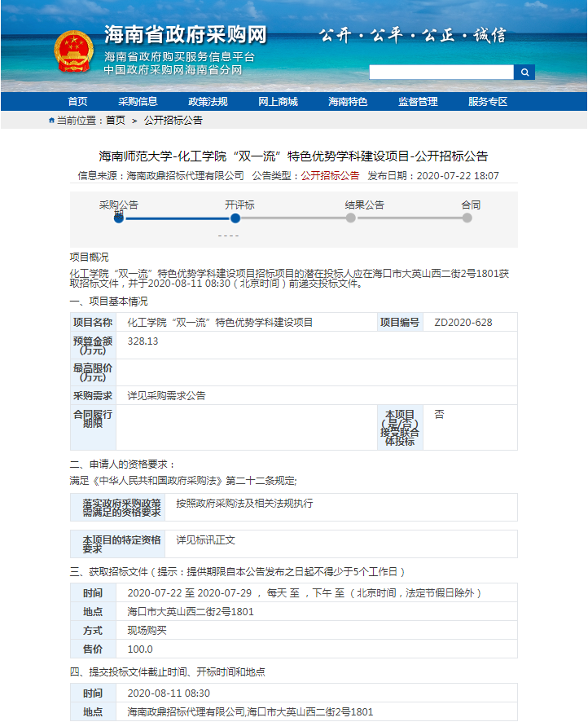Click the national emblem logo

73,51
